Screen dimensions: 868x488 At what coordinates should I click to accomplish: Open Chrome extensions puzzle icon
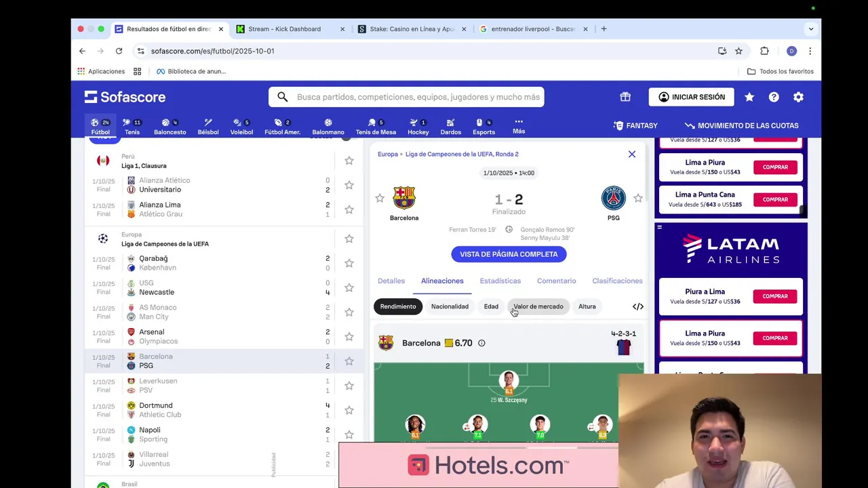pyautogui.click(x=764, y=51)
